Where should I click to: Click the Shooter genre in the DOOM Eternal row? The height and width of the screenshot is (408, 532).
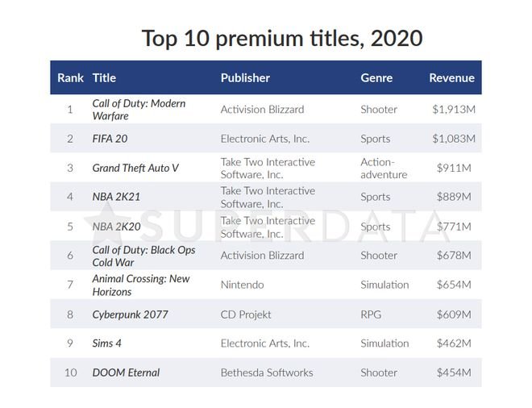(379, 373)
